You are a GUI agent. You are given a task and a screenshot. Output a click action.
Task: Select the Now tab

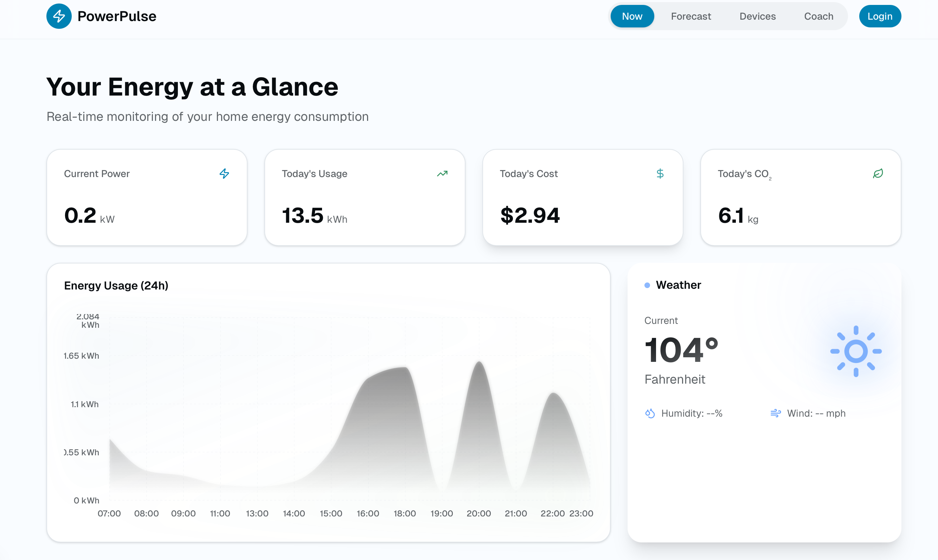coord(632,16)
